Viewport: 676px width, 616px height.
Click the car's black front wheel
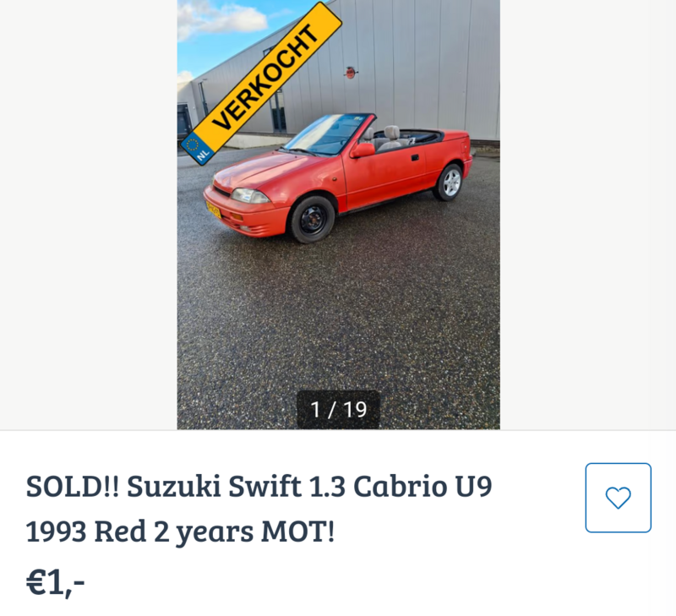pos(313,220)
